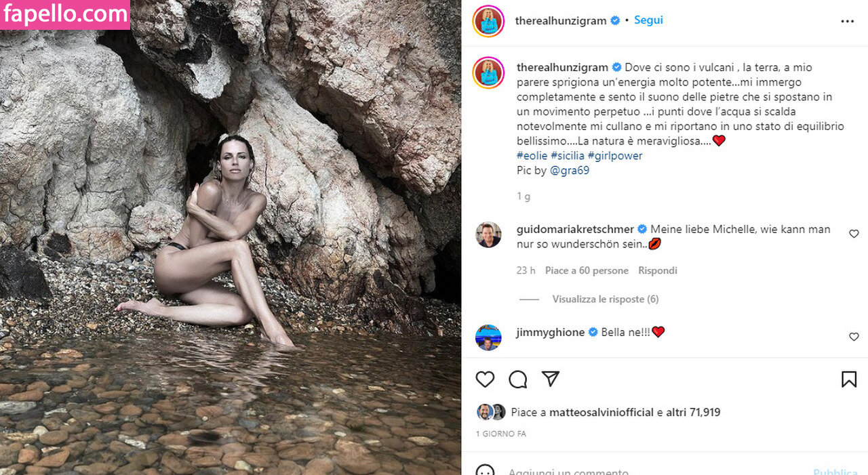This screenshot has width=868, height=475.
Task: Expand Visualizza le risposte (6)
Action: pos(606,299)
